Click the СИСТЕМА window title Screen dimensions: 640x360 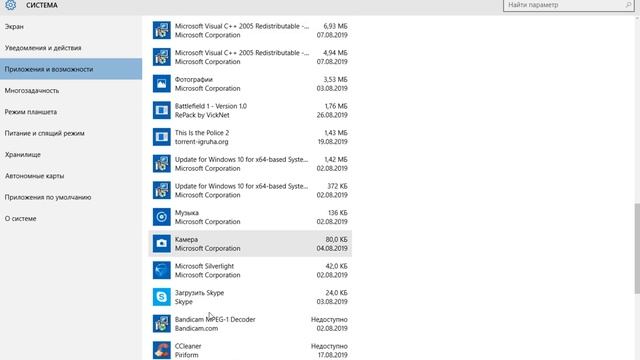pos(42,5)
